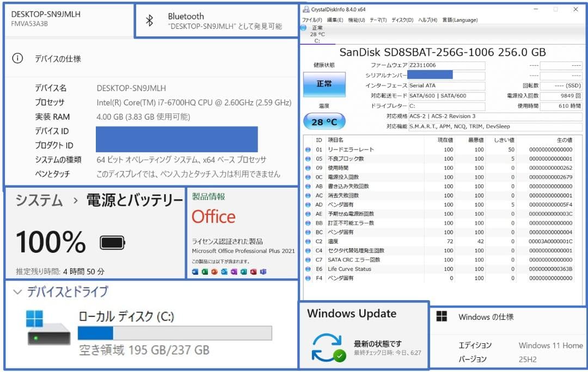Open the 言語(Language) dropdown
This screenshot has height=372, width=588.
tap(460, 19)
